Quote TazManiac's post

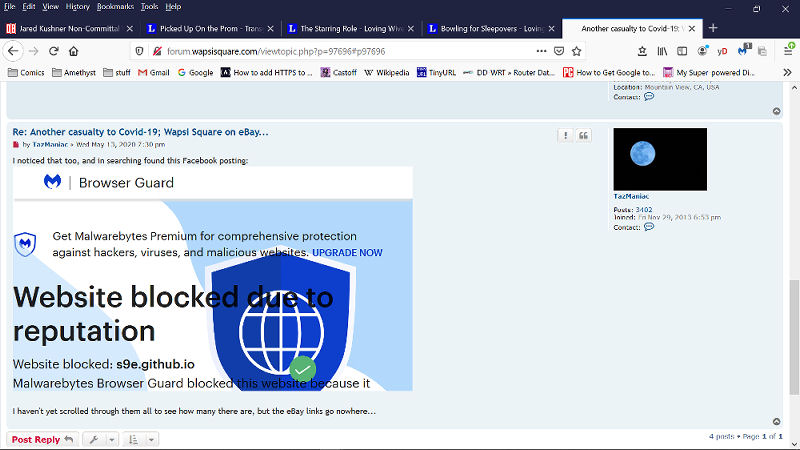(584, 135)
